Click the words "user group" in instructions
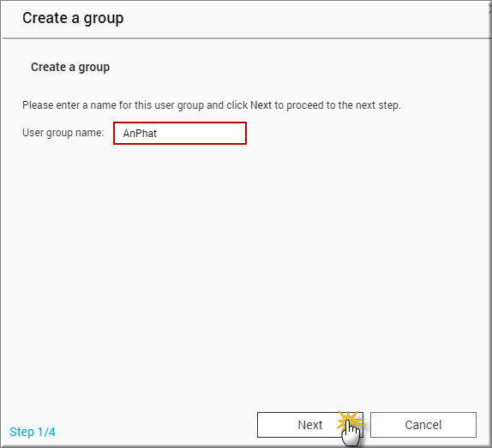 click(179, 105)
